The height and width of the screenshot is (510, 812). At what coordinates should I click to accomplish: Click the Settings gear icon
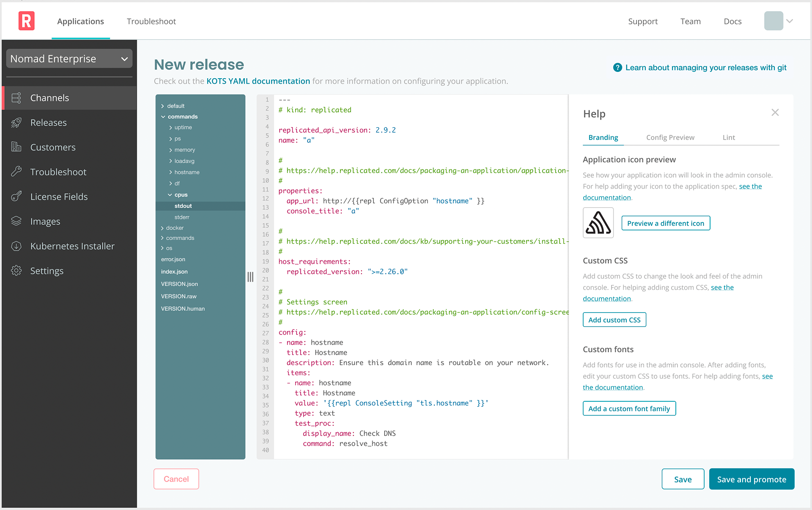click(16, 271)
